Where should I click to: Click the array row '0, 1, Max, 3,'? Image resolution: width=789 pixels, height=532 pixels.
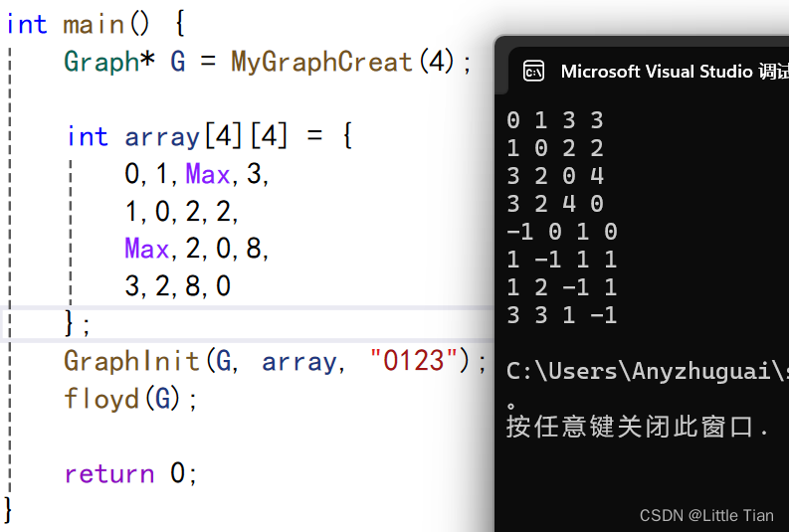[x=197, y=174]
